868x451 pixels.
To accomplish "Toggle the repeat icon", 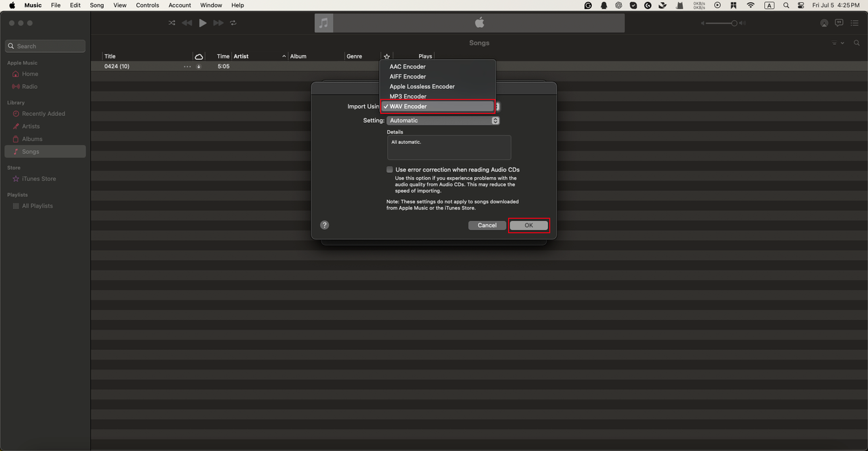I will tap(233, 23).
